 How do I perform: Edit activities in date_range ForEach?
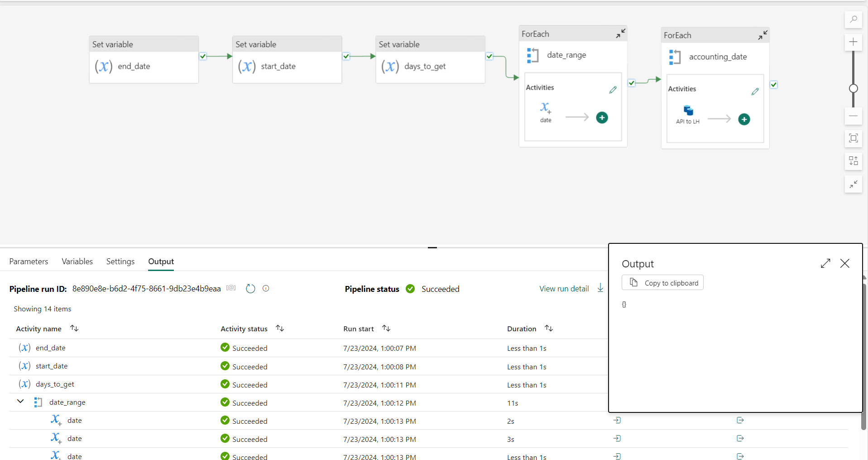(613, 90)
